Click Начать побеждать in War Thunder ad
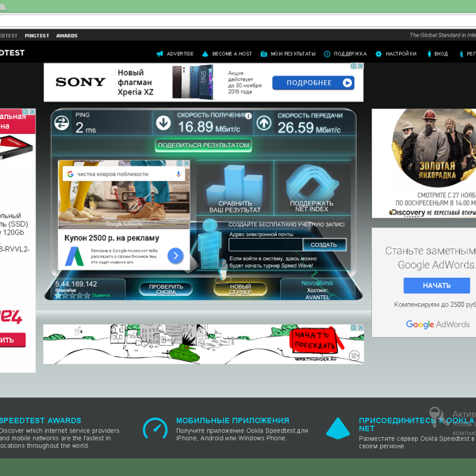This screenshot has height=476, width=476. pos(315,340)
